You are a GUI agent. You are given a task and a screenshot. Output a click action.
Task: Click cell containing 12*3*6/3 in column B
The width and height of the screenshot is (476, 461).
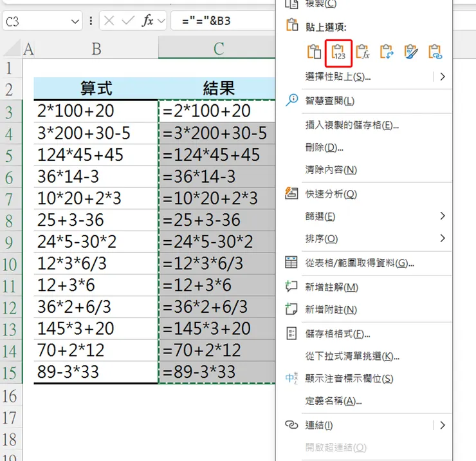click(96, 263)
